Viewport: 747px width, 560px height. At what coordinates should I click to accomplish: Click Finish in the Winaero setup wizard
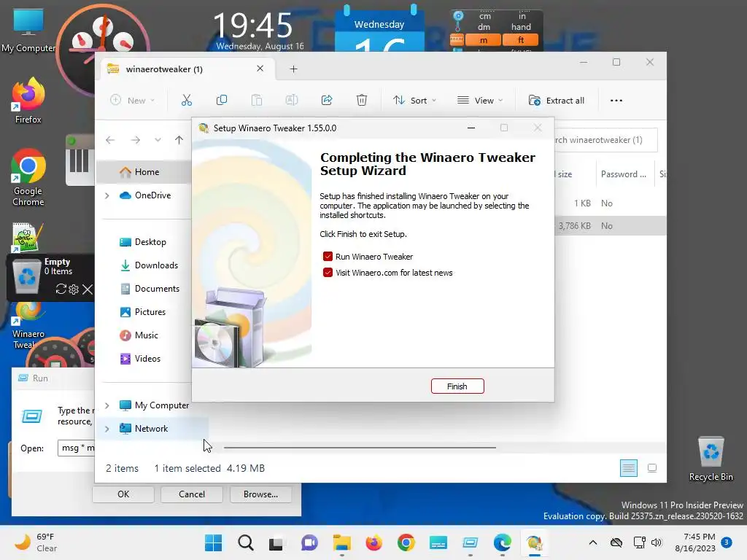[457, 386]
